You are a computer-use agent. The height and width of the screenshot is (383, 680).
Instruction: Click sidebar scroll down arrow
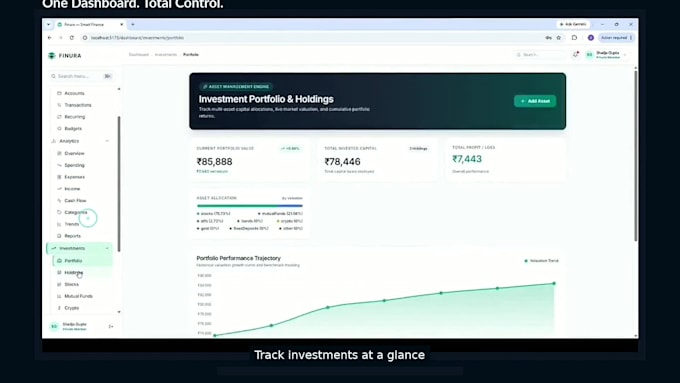click(x=119, y=312)
